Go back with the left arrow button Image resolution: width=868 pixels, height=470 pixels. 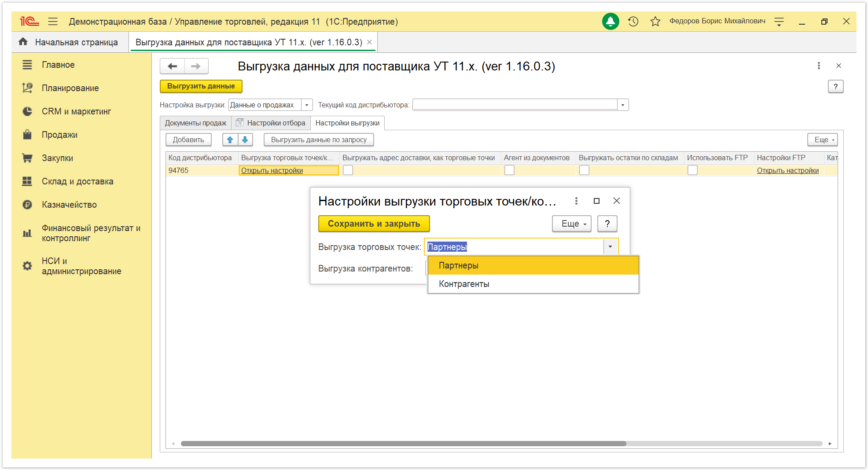(x=173, y=66)
